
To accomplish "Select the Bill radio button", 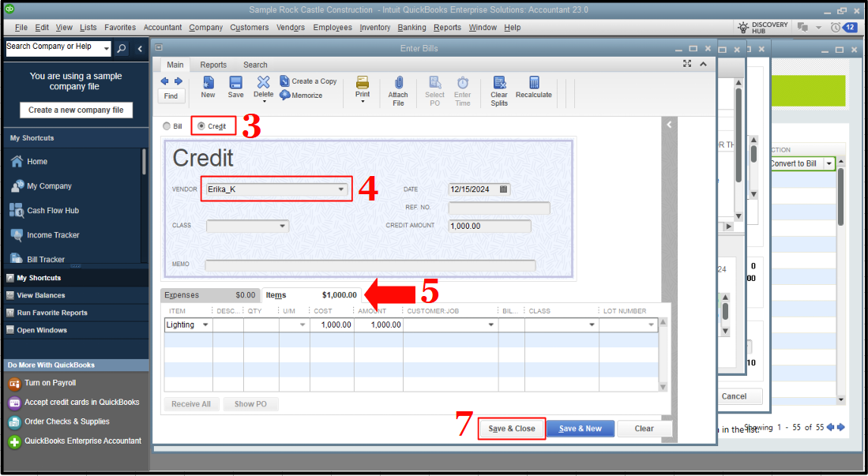I will pyautogui.click(x=167, y=126).
